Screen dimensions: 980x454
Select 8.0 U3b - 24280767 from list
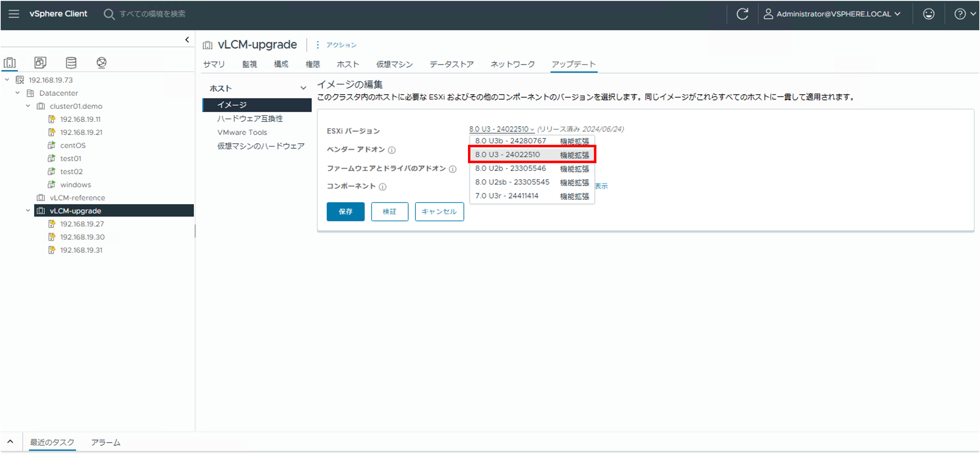(x=510, y=141)
